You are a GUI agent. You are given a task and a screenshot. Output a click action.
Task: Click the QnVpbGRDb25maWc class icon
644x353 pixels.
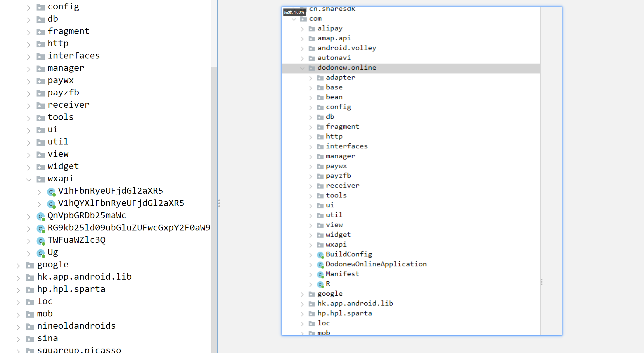tap(41, 216)
